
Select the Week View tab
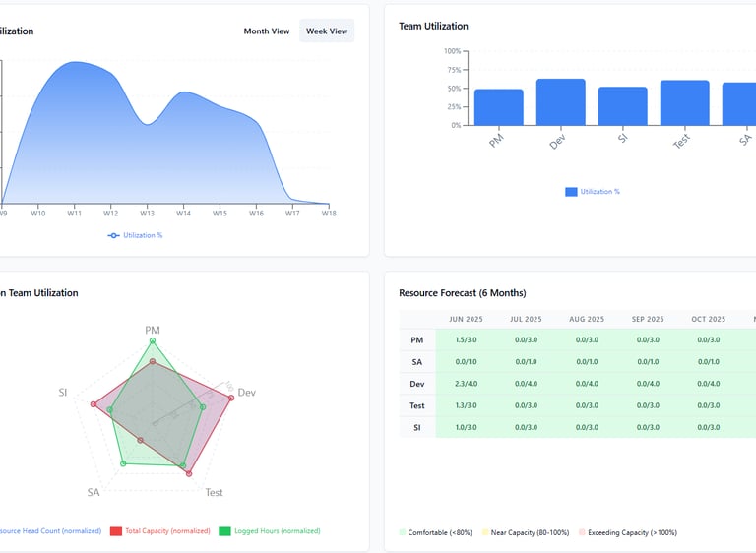[x=327, y=31]
